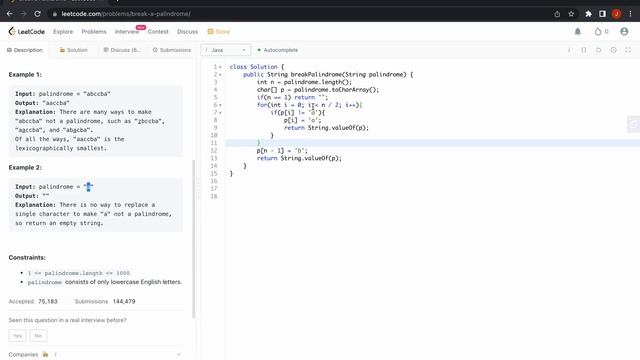
Task: Fold line 2 breakPalindrome method arrow
Action: 220,75
